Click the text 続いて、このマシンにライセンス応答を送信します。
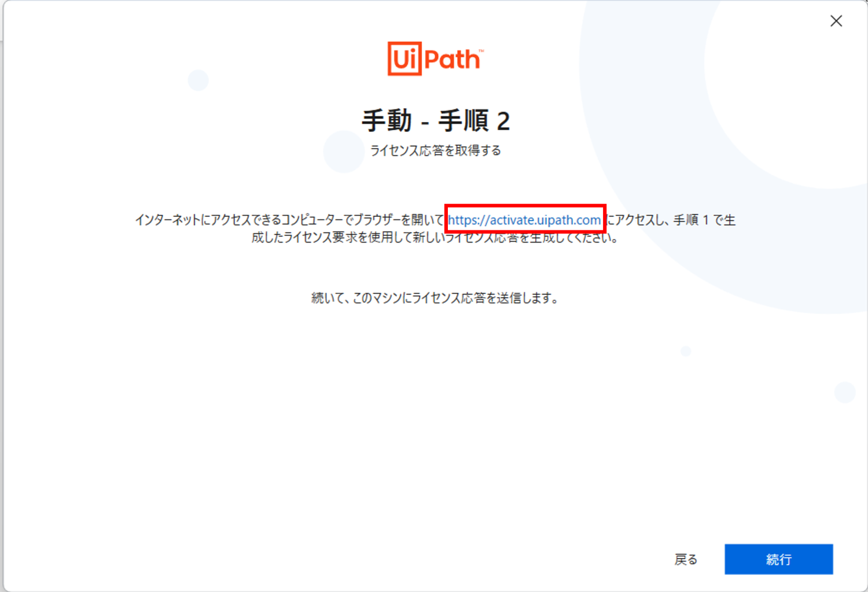Viewport: 868px width, 592px height. [x=435, y=298]
